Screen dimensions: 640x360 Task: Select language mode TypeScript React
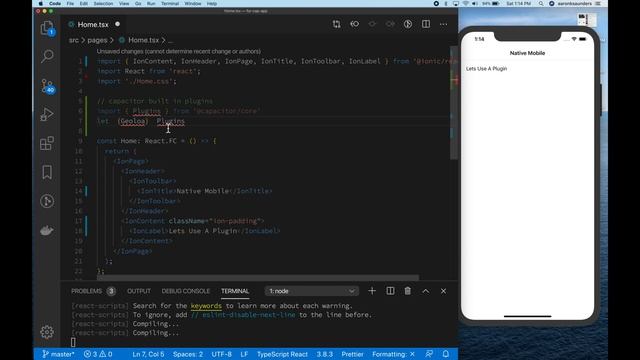pos(282,354)
